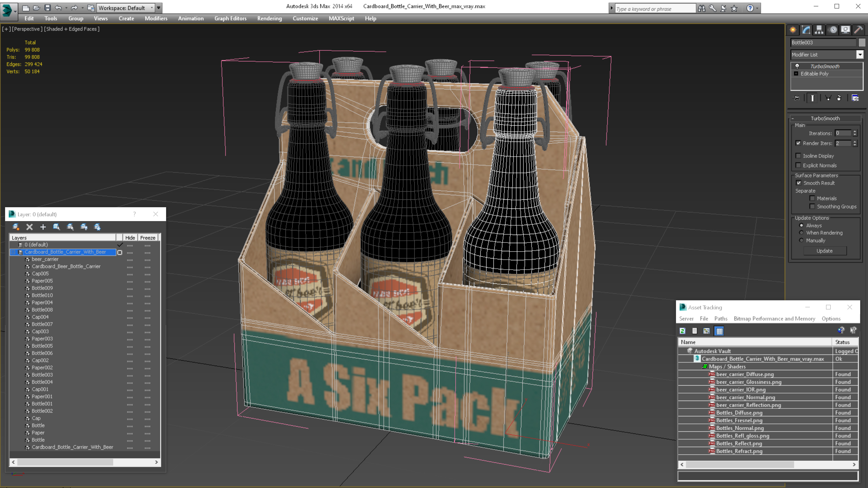Enable the Explicit Normals checkbox
This screenshot has height=488, width=868.
pos(798,165)
